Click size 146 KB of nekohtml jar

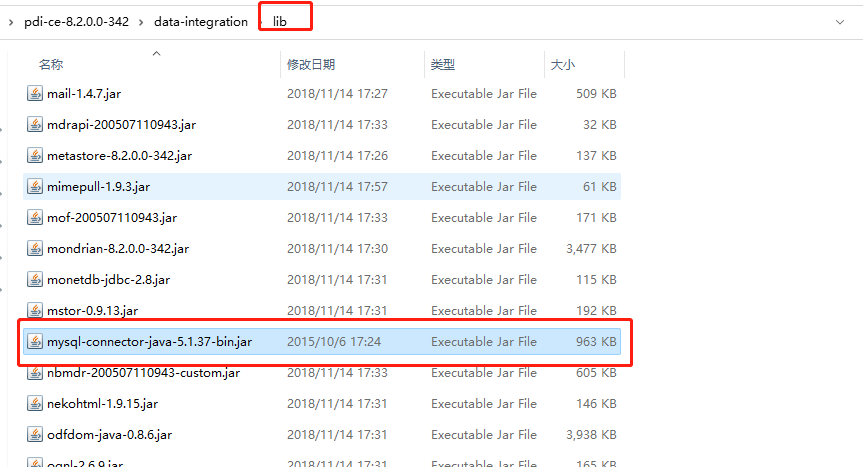coord(596,403)
